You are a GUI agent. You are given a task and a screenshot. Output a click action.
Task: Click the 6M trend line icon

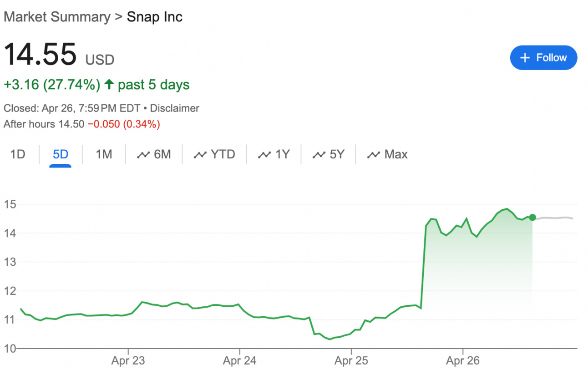[143, 155]
